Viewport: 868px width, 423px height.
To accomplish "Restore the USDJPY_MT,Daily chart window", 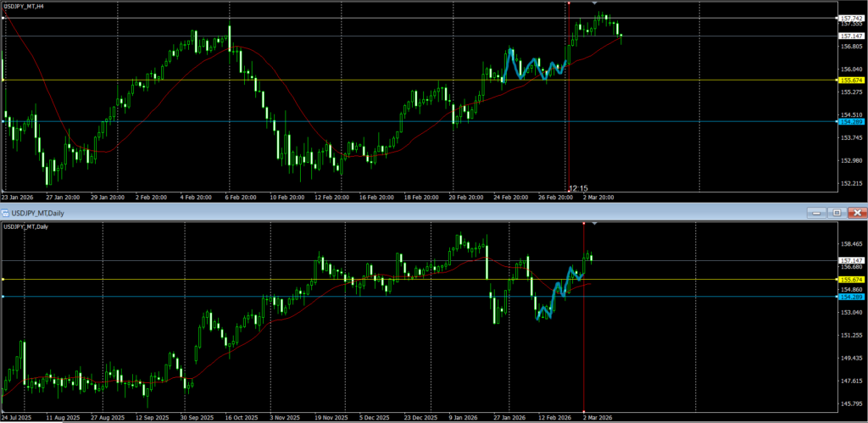I will (837, 212).
